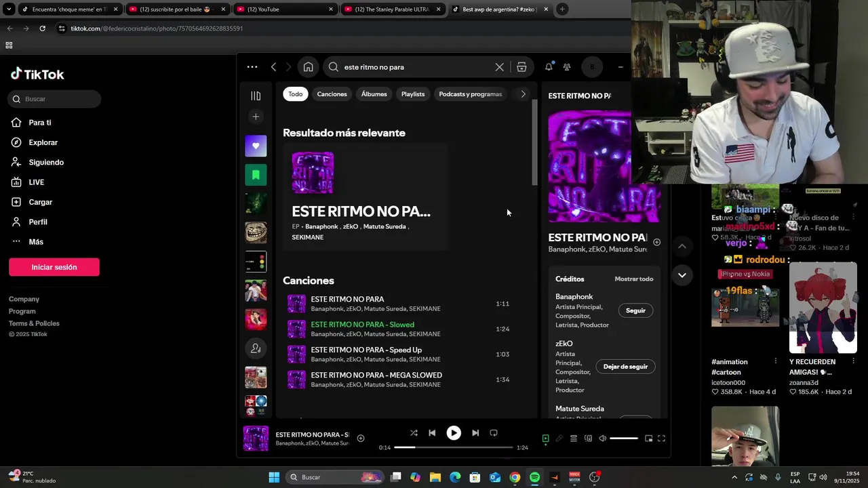
Task: Open top result ESTE RITMO NO PA... EP
Action: 366,197
